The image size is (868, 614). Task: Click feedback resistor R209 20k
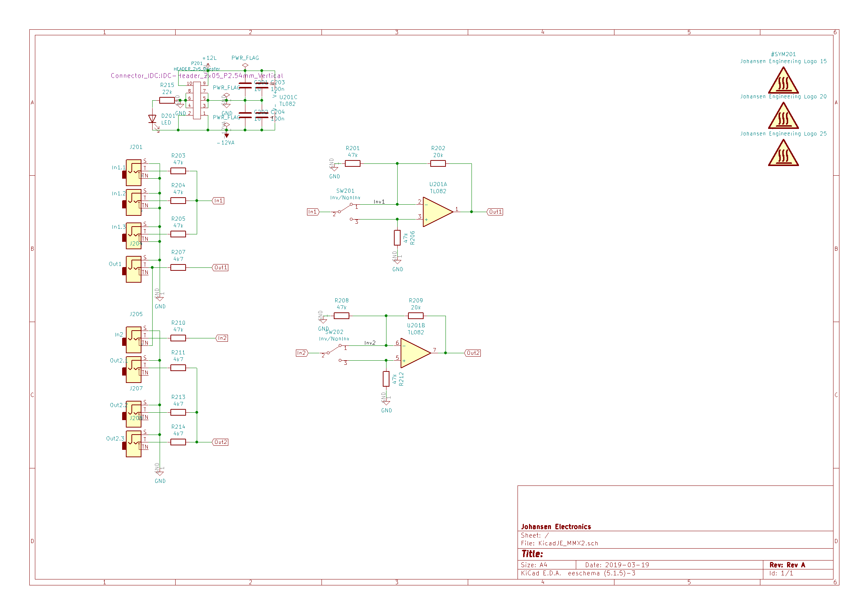pyautogui.click(x=415, y=316)
